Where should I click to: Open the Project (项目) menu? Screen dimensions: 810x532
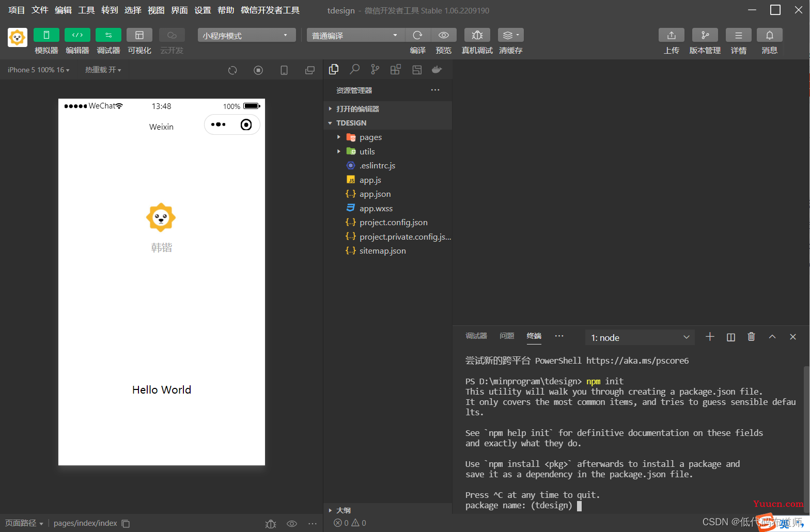tap(17, 10)
